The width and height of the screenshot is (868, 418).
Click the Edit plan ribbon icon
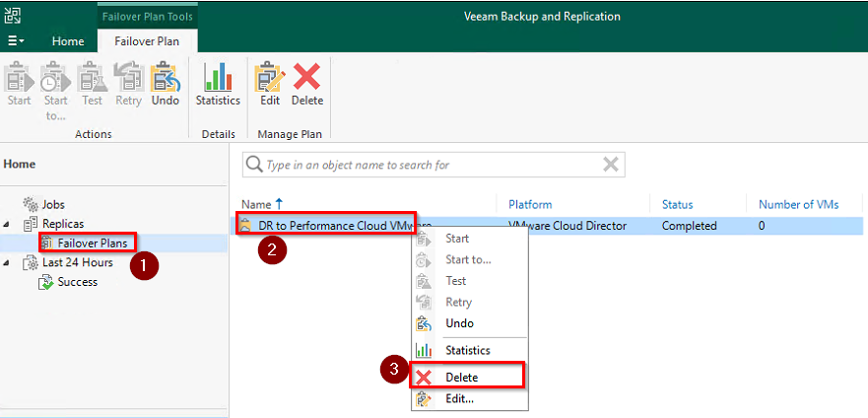[270, 85]
